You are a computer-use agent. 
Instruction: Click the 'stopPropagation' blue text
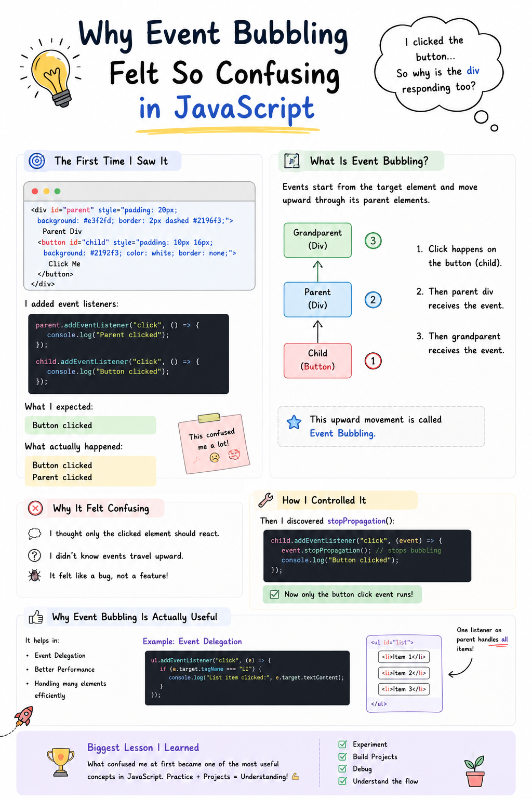[356, 521]
